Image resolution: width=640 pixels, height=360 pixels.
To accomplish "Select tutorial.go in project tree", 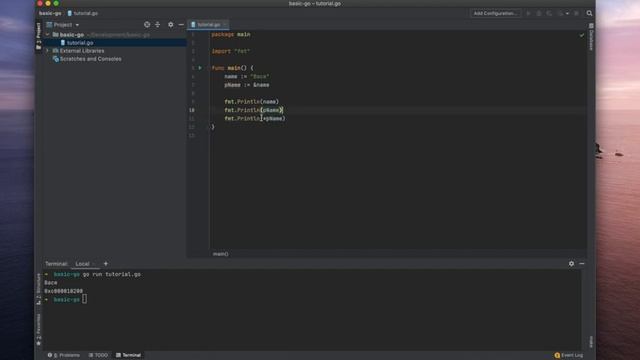I will [x=80, y=42].
